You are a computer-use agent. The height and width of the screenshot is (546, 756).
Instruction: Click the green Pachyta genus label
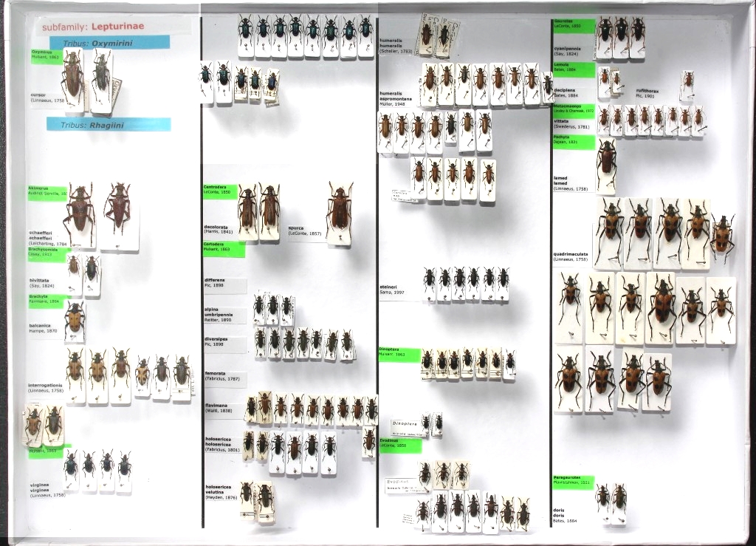point(574,141)
